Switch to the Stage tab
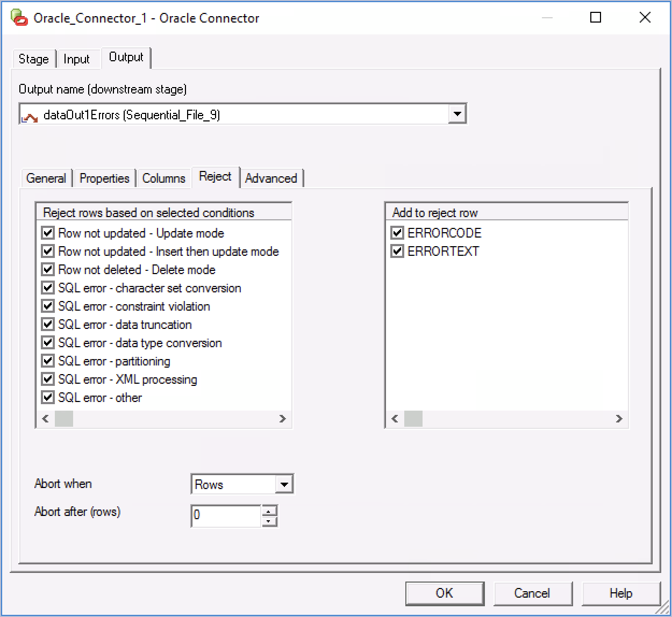Viewport: 672px width, 617px height. (33, 59)
